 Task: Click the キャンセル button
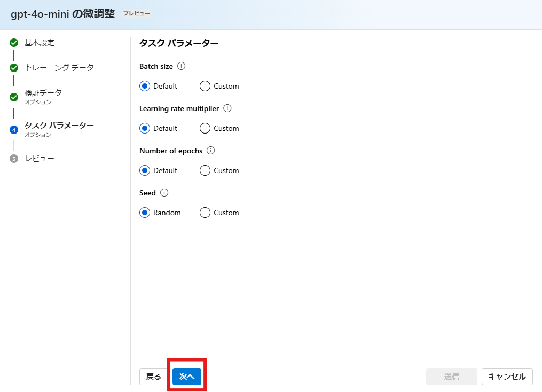click(x=507, y=377)
